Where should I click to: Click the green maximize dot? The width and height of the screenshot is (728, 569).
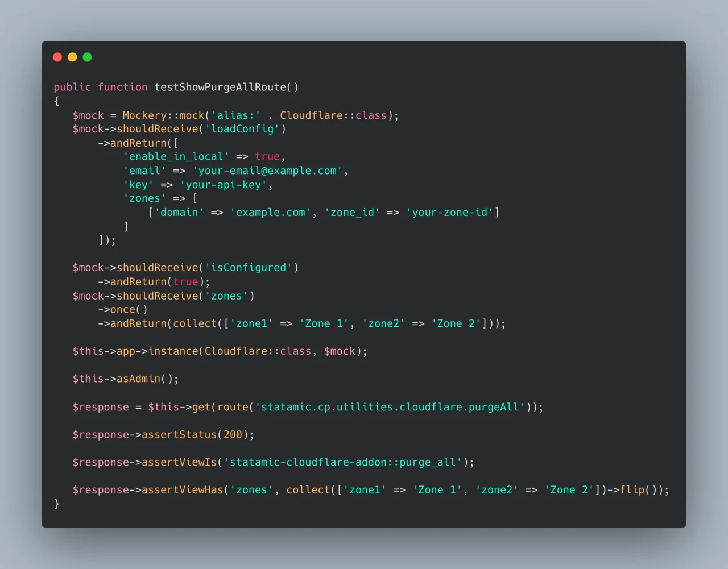87,57
